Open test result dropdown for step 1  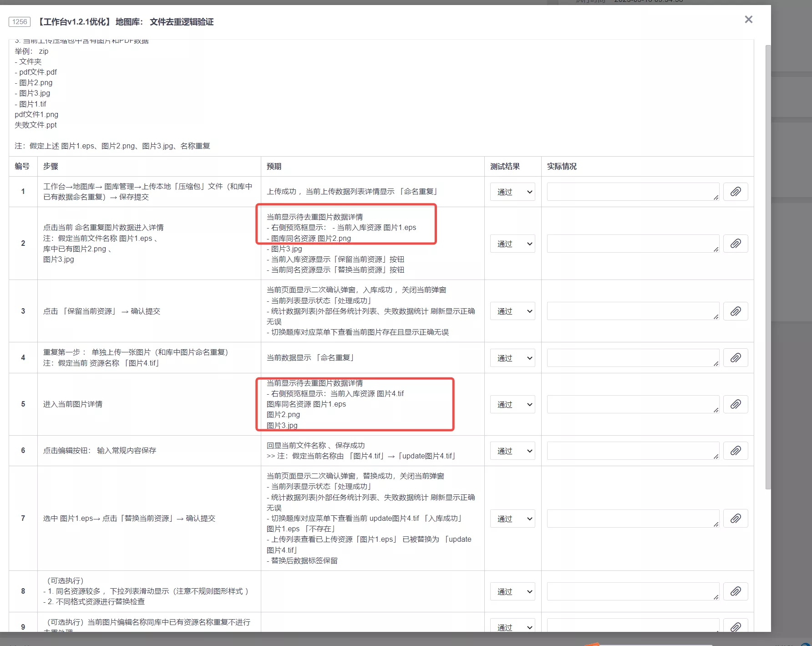pos(513,192)
